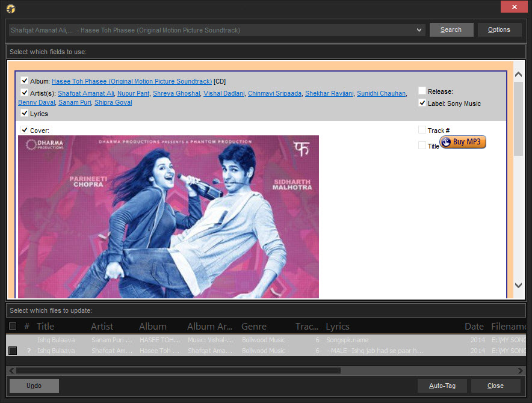The height and width of the screenshot is (403, 532).
Task: Click the Music: Vishal-... album artist cell
Action: pos(211,340)
